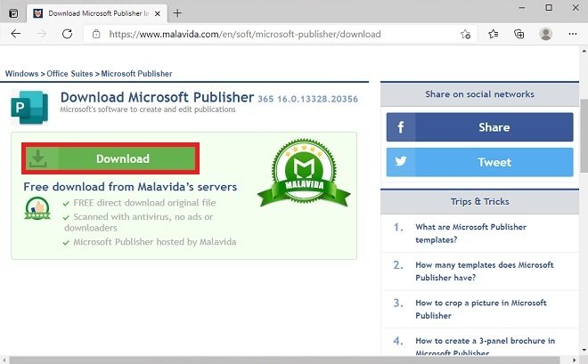Click version text '365 16.0.13328.20356'

pos(307,99)
